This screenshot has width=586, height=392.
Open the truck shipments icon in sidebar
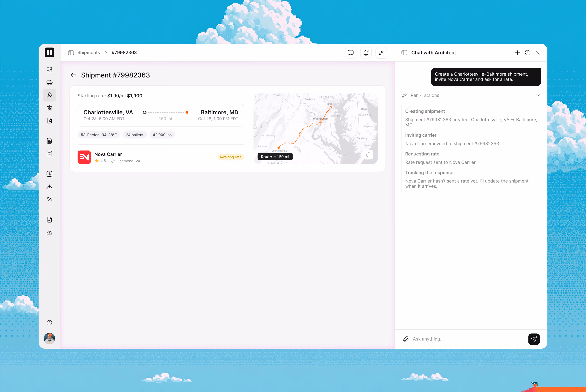point(49,83)
